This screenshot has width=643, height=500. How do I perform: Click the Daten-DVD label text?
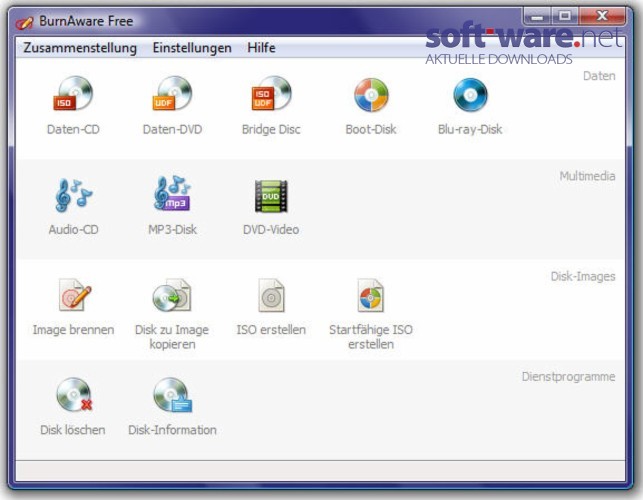pos(172,129)
